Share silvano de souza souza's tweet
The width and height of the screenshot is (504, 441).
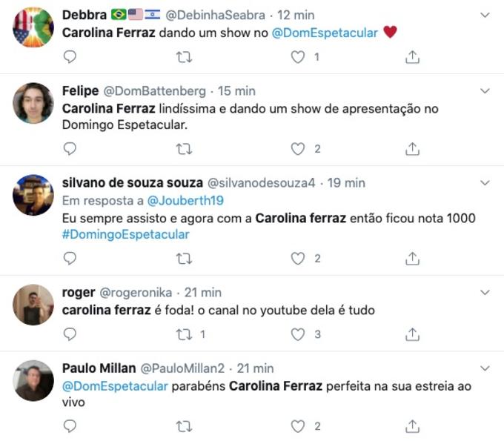413,259
